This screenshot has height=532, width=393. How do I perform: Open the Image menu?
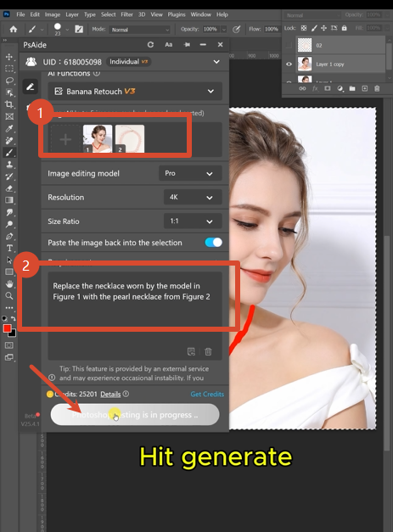pyautogui.click(x=53, y=14)
